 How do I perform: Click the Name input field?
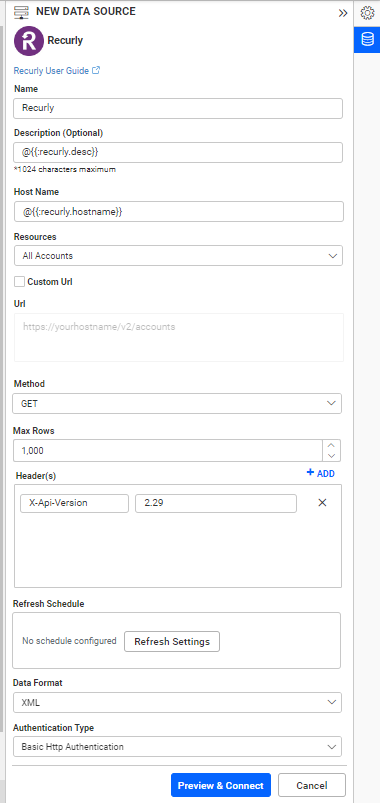pyautogui.click(x=178, y=109)
